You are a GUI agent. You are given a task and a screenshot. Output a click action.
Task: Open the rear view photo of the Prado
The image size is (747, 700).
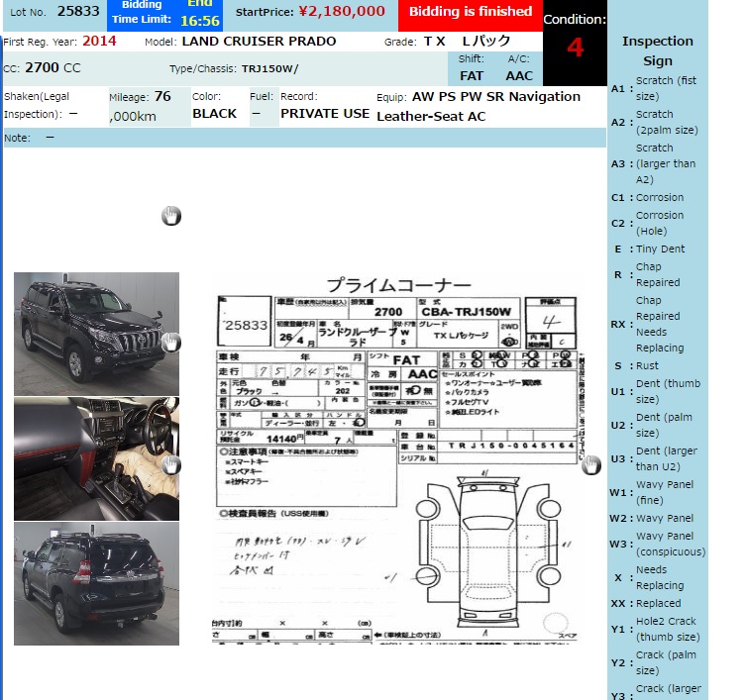96,583
